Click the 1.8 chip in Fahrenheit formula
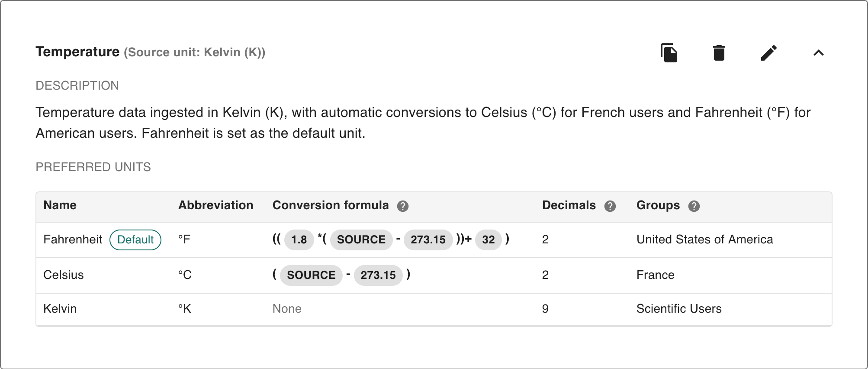Screen dimensions: 868x369 click(x=299, y=240)
